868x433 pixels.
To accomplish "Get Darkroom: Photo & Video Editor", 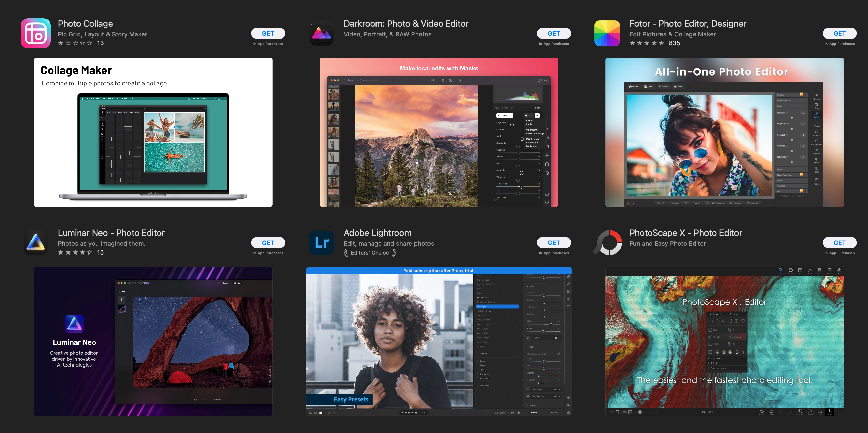I will [x=554, y=33].
